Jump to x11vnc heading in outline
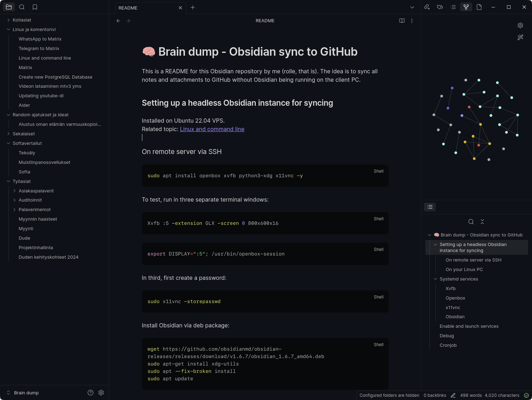Image resolution: width=532 pixels, height=400 pixels. pos(453,308)
